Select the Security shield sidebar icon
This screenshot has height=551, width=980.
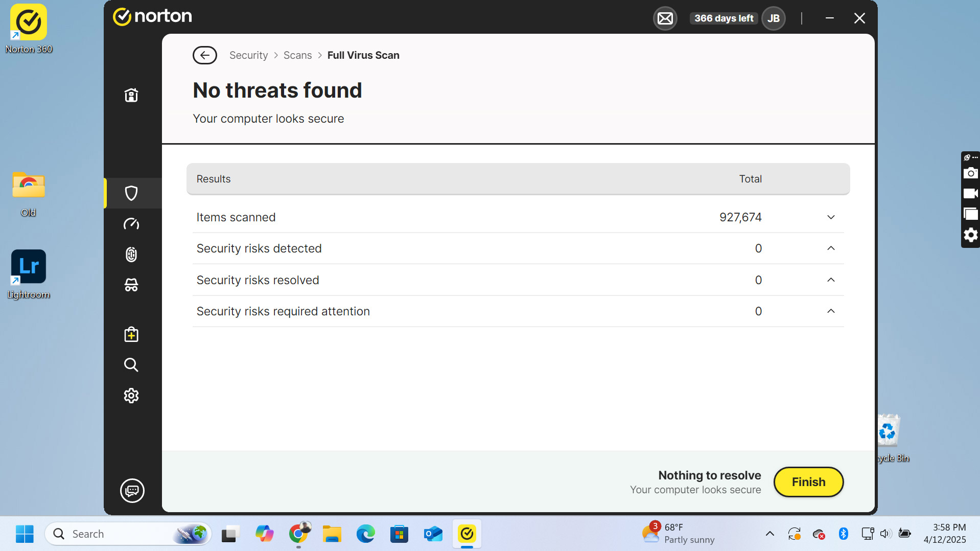click(131, 193)
